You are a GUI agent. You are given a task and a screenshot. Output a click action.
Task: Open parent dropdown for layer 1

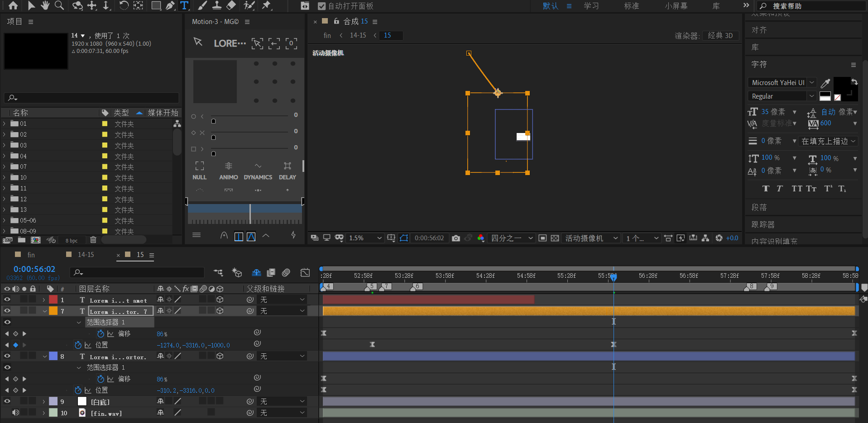[x=283, y=299]
